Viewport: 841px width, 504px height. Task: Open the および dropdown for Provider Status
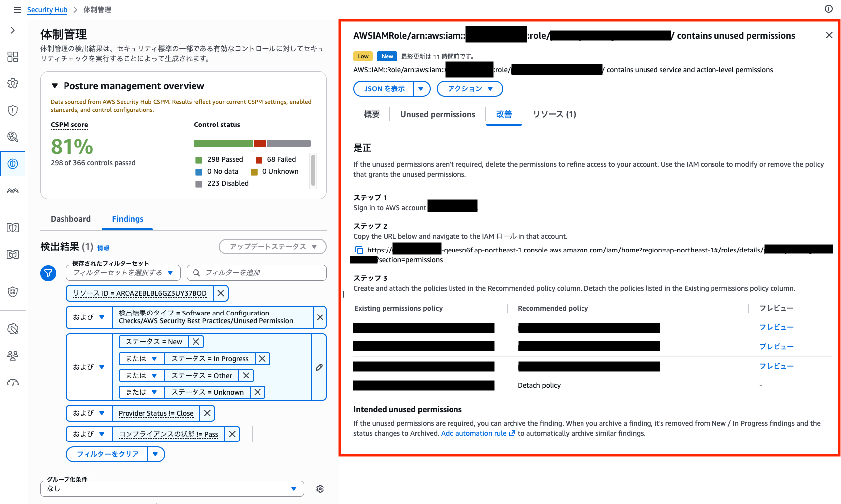(x=89, y=413)
